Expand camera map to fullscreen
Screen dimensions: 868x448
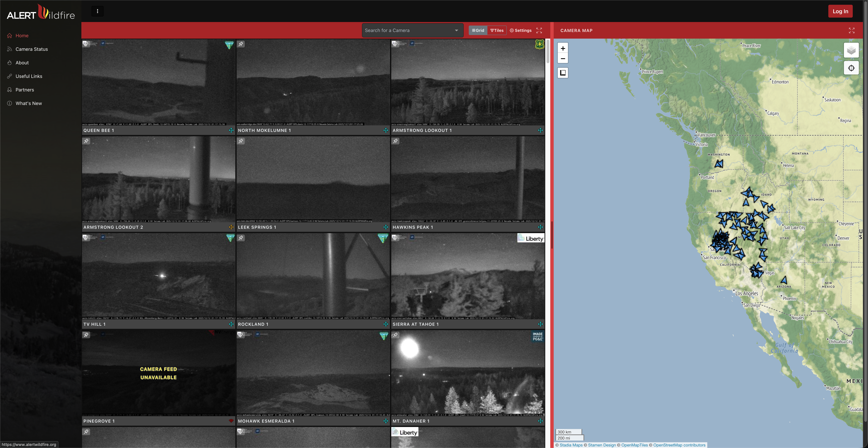(x=852, y=31)
